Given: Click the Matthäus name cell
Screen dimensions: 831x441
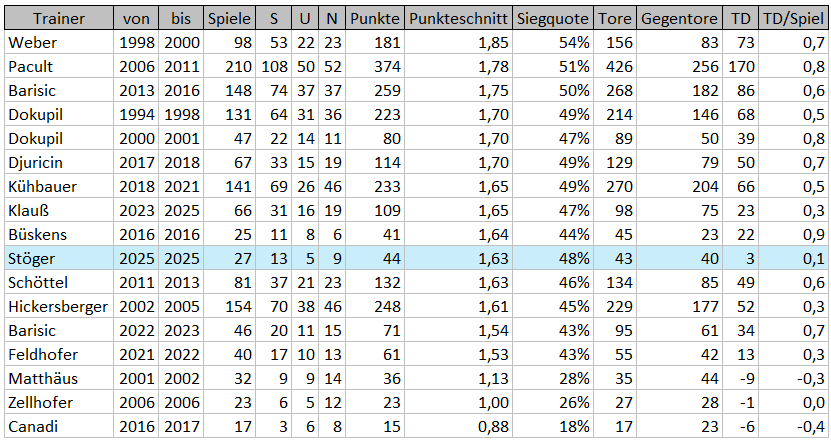Looking at the screenshot, I should click(57, 378).
